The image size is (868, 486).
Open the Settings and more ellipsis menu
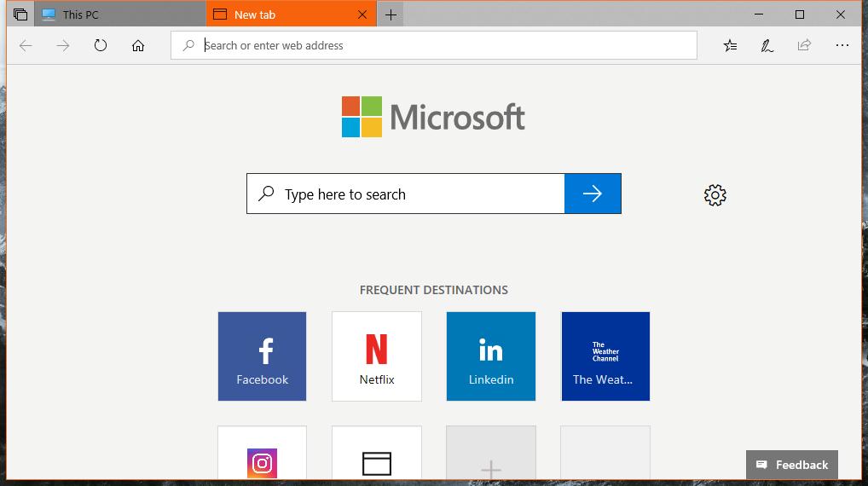(842, 45)
